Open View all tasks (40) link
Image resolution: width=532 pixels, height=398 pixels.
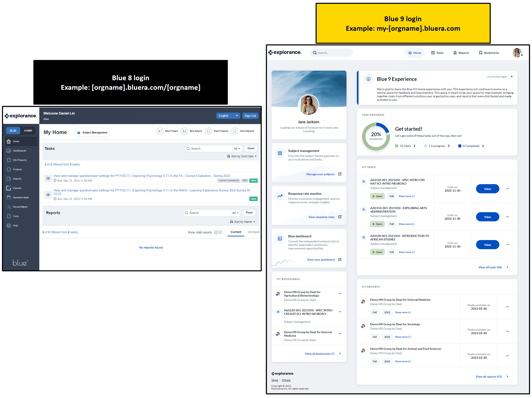[x=490, y=268]
